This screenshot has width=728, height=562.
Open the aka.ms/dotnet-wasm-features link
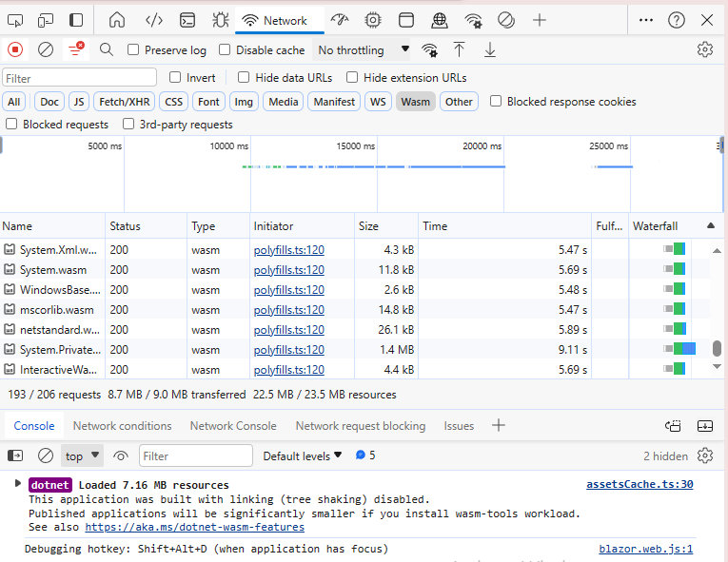tap(194, 527)
